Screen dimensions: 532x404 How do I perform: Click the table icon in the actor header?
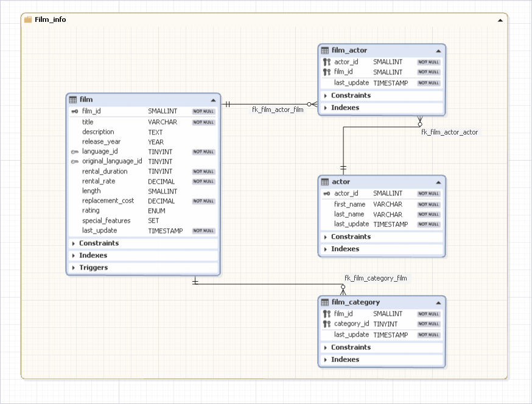[x=326, y=181]
